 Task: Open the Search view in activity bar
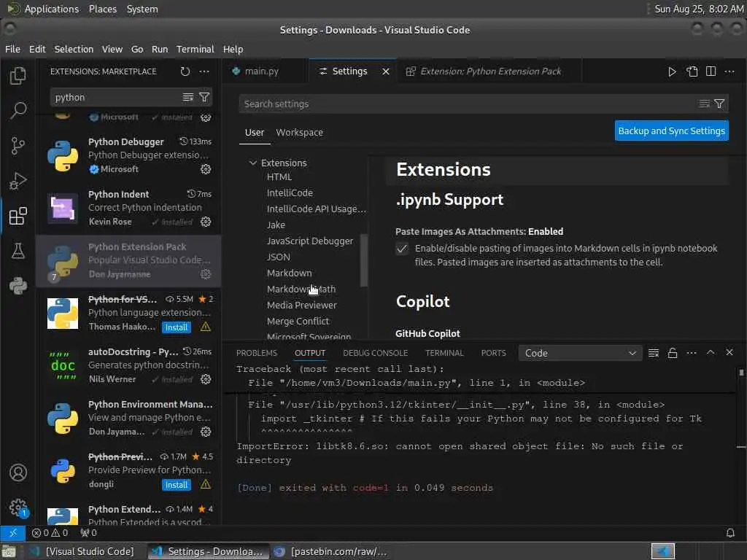click(18, 111)
